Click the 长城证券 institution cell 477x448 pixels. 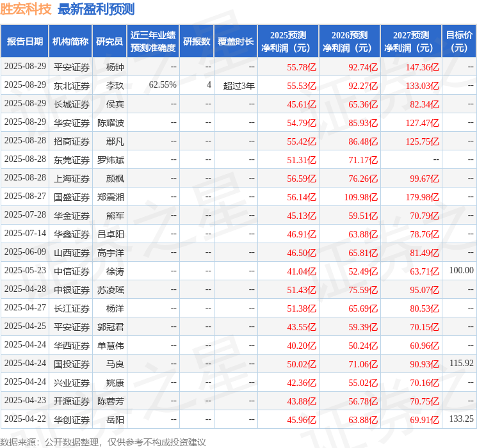[72, 104]
